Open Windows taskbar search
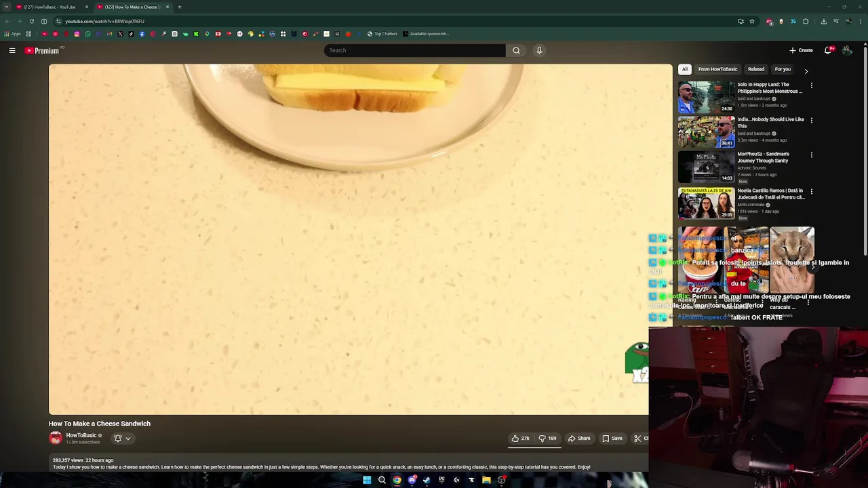 coord(382,480)
